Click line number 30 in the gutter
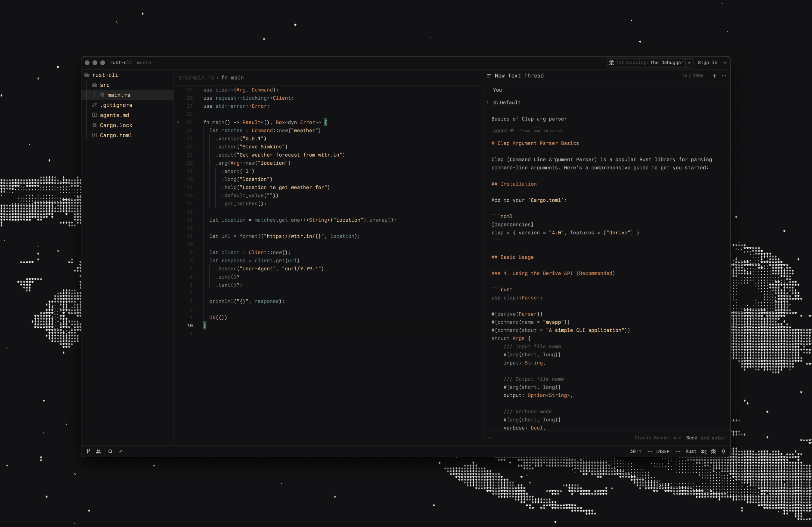 pos(190,325)
